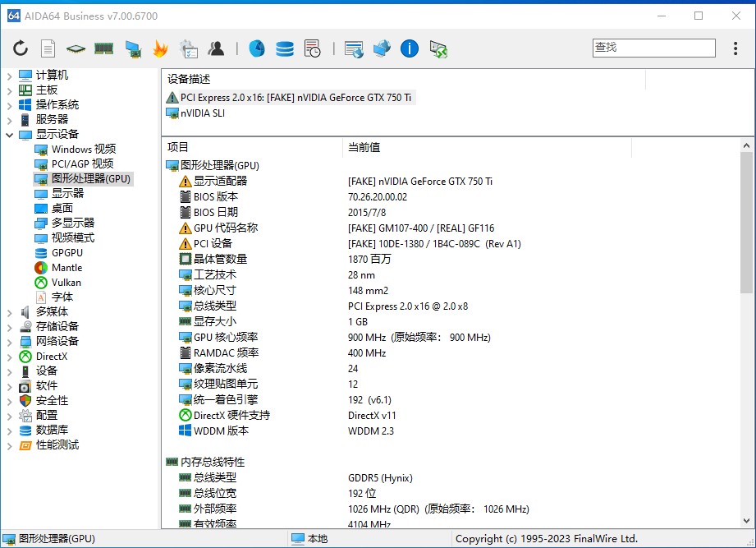Select 桌面 in the tree
This screenshot has width=756, height=548.
tap(53, 209)
